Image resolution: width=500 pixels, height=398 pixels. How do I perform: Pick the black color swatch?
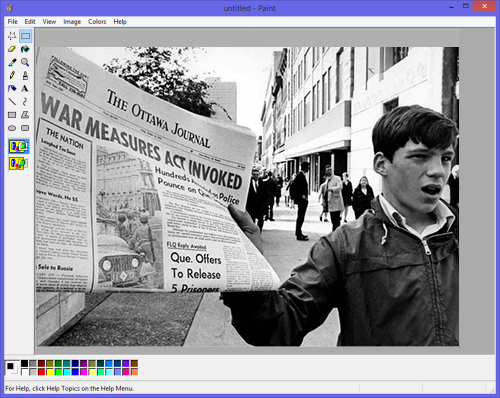tap(24, 363)
